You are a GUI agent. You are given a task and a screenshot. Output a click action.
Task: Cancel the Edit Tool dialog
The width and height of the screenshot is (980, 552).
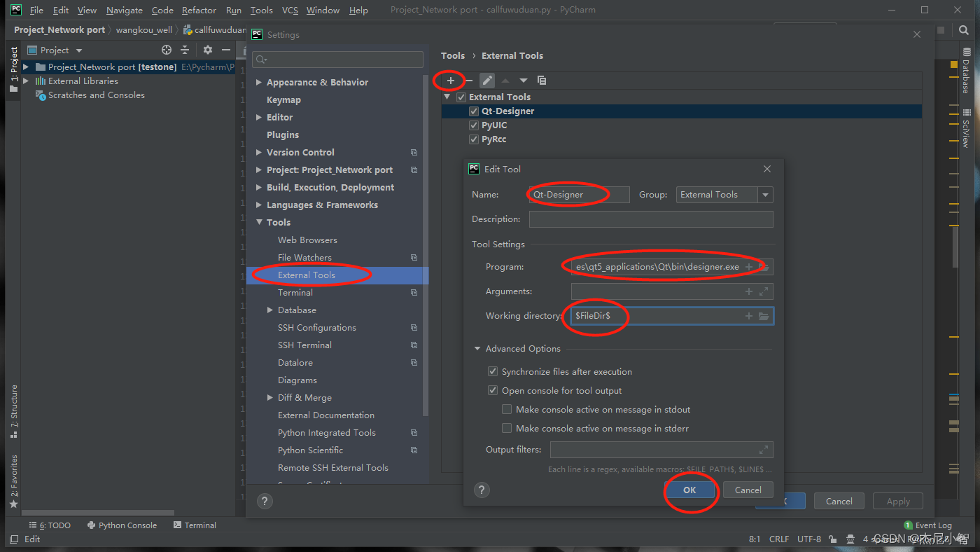(748, 490)
